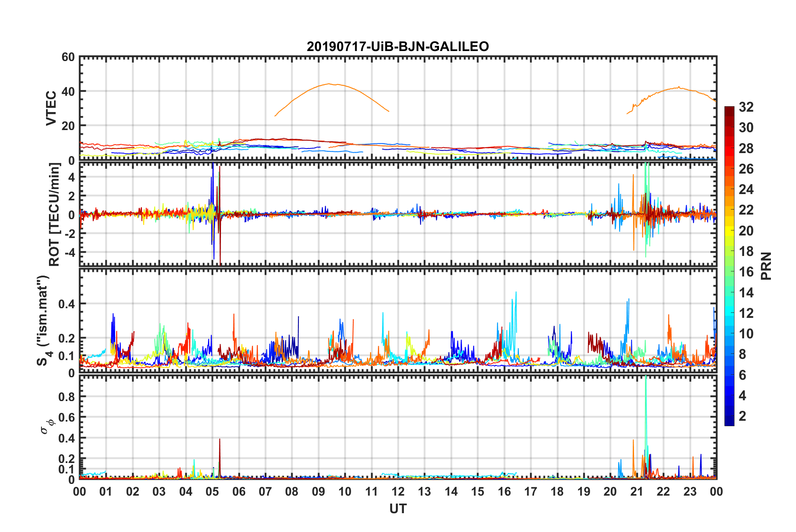The image size is (796, 532).
Task: Click x-axis hour tick 07
Action: (x=265, y=491)
